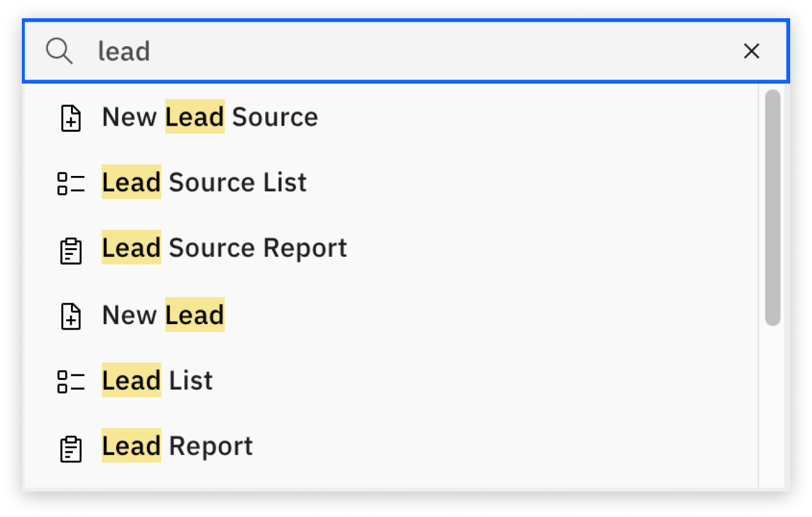This screenshot has width=812, height=517.
Task: Choose Lead Source Report from the results
Action: coord(224,248)
